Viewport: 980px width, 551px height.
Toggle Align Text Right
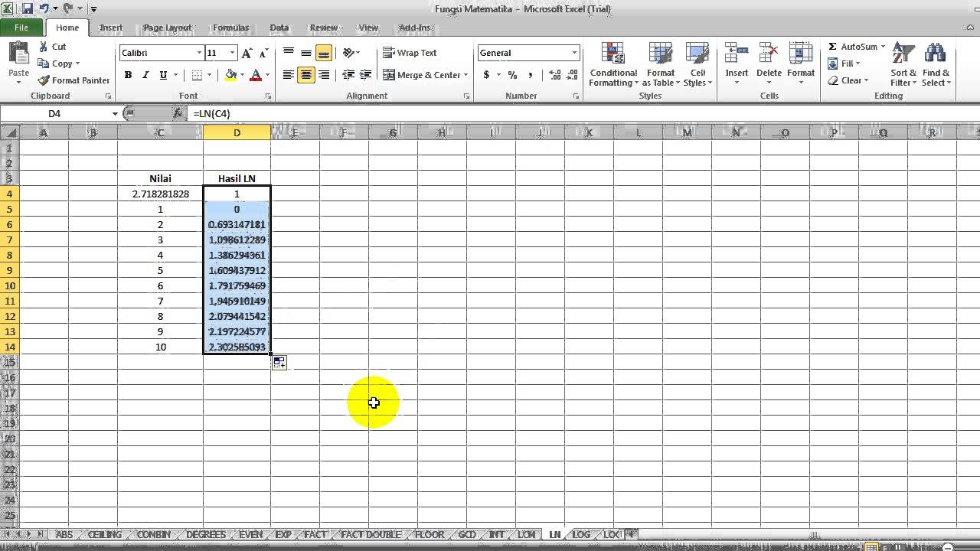(324, 75)
